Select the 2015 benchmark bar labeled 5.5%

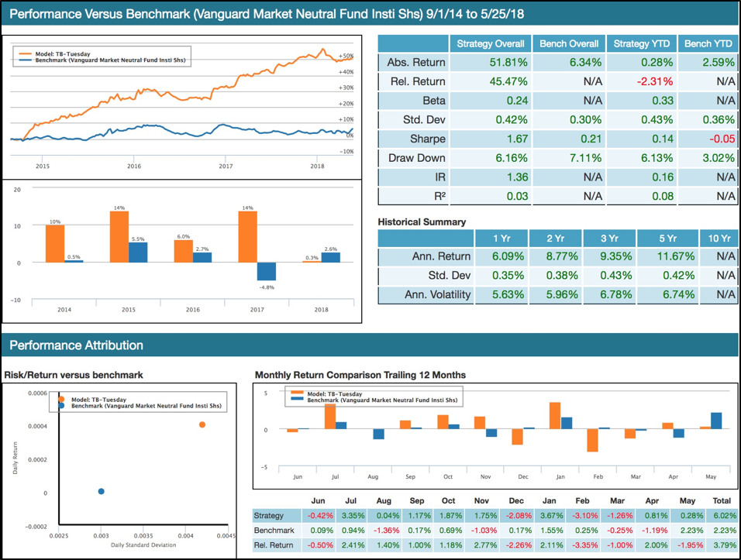coord(137,253)
